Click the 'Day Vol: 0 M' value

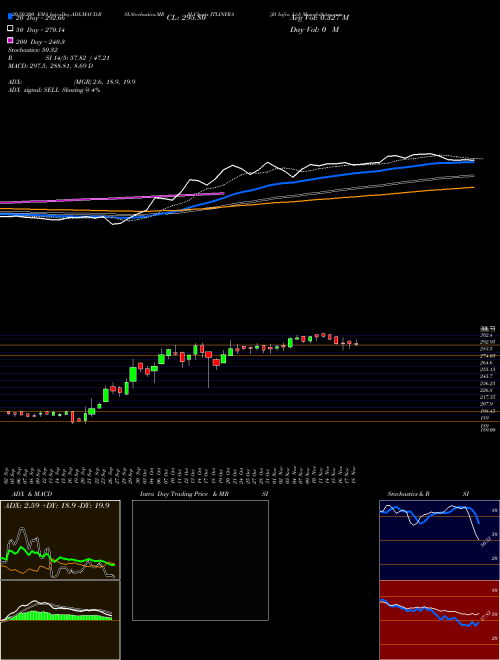pos(314,30)
